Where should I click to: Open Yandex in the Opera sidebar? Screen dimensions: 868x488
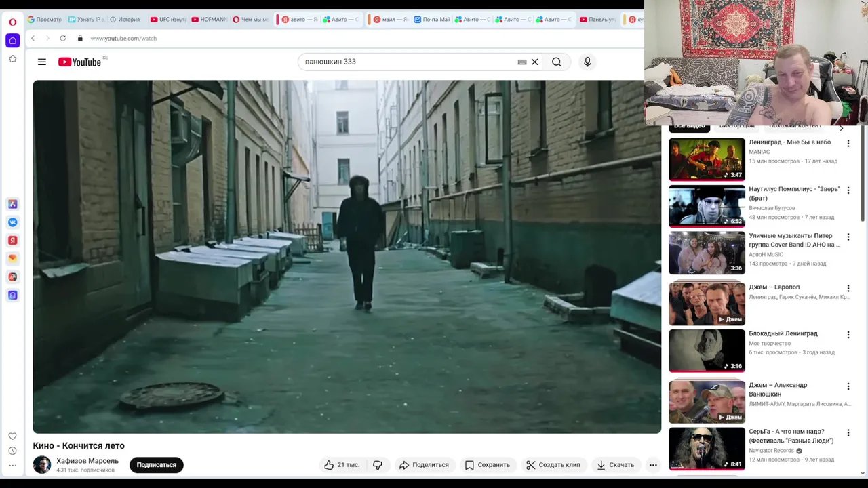[12, 241]
